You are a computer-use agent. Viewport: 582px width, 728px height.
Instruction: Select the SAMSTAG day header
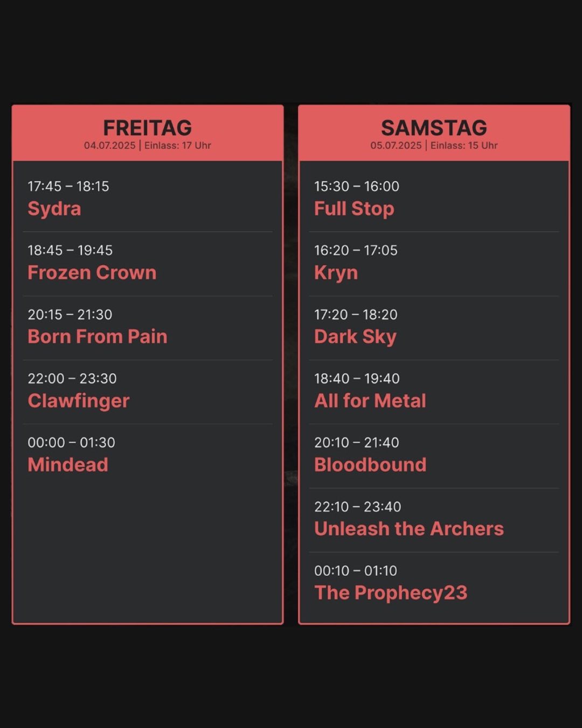click(x=434, y=128)
